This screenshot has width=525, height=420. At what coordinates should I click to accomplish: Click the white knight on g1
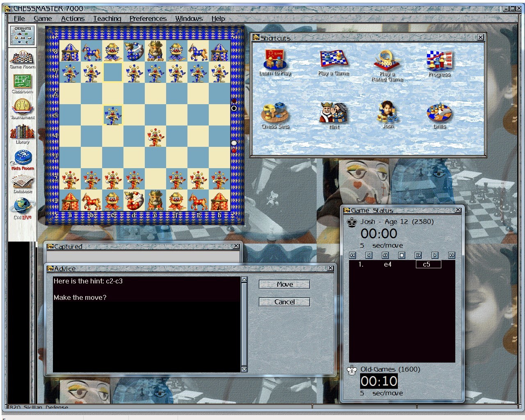(x=198, y=200)
